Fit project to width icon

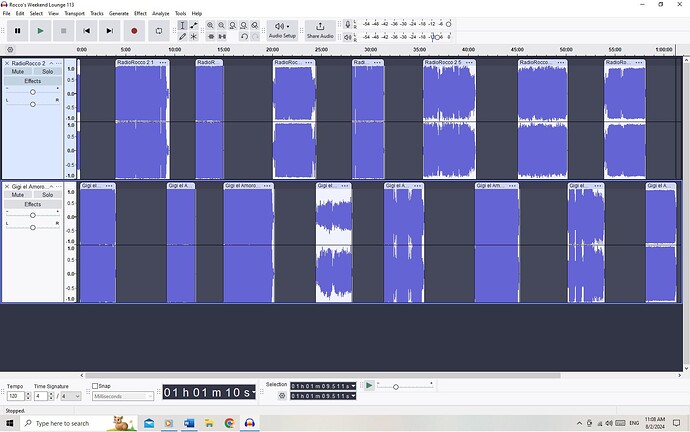[x=243, y=26]
